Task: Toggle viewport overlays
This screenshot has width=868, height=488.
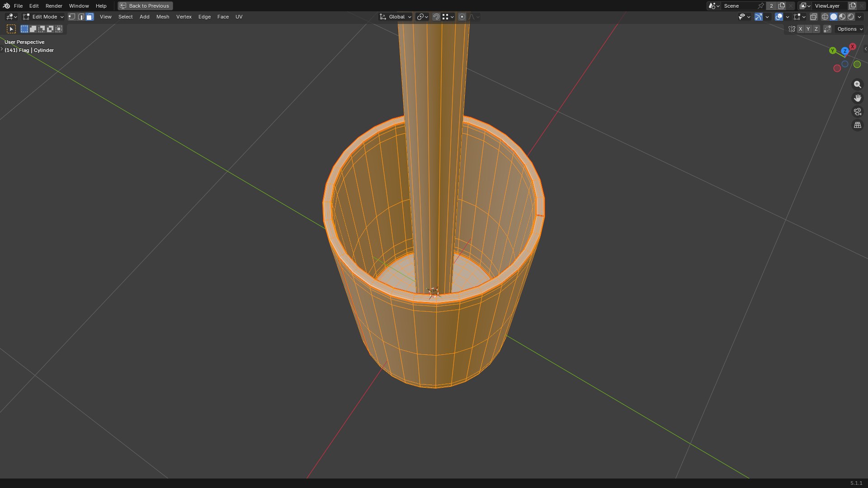Action: coord(779,17)
